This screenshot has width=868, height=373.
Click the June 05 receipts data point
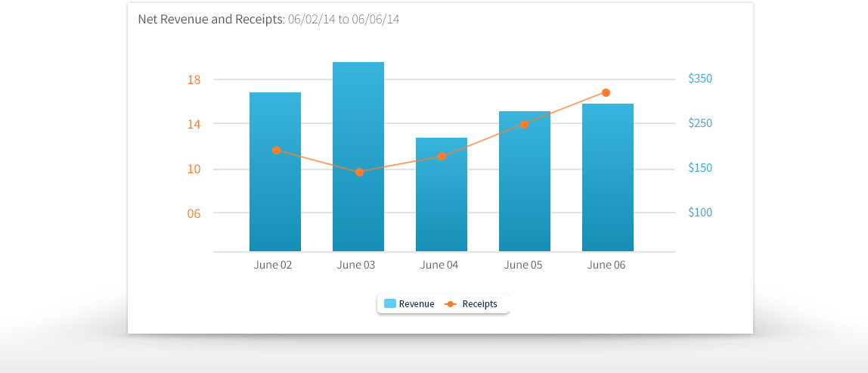(x=524, y=124)
